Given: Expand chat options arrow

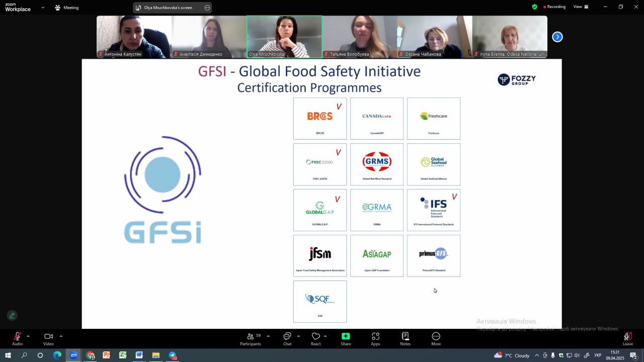Looking at the screenshot, I should pos(298,336).
